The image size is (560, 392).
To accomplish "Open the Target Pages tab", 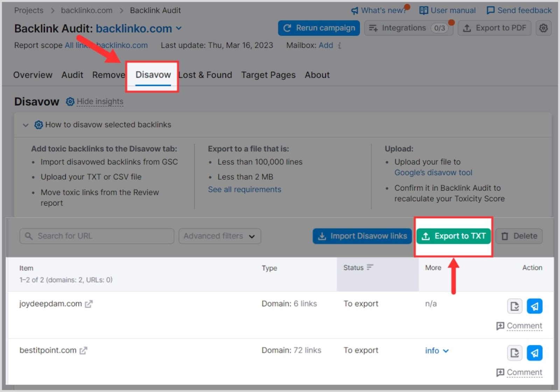I will [x=268, y=75].
